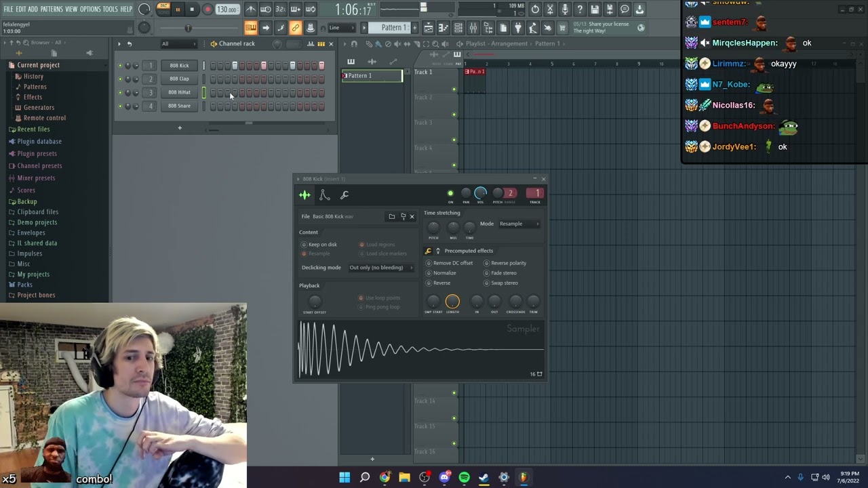Click the export download icon
This screenshot has width=868, height=488.
point(639,9)
